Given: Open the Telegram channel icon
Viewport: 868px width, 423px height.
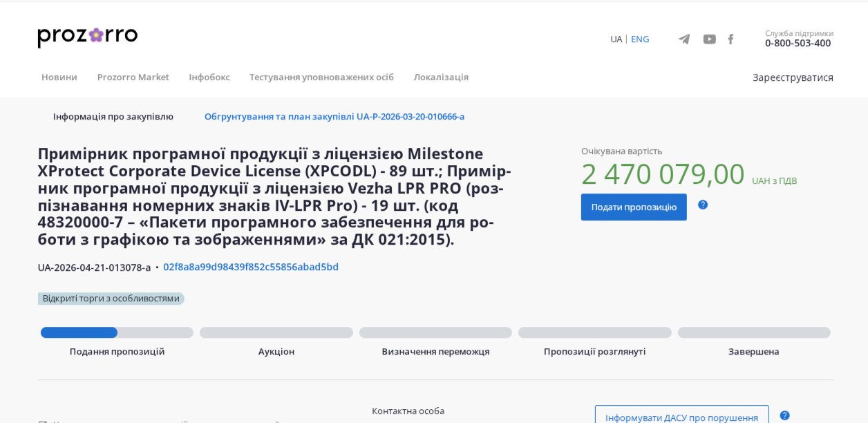Looking at the screenshot, I should click(684, 39).
